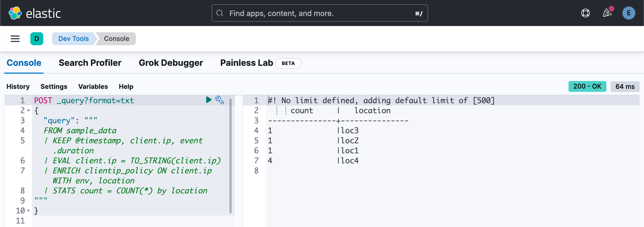Click the Dev Tools breadcrumb
644x227 pixels.
click(x=73, y=39)
